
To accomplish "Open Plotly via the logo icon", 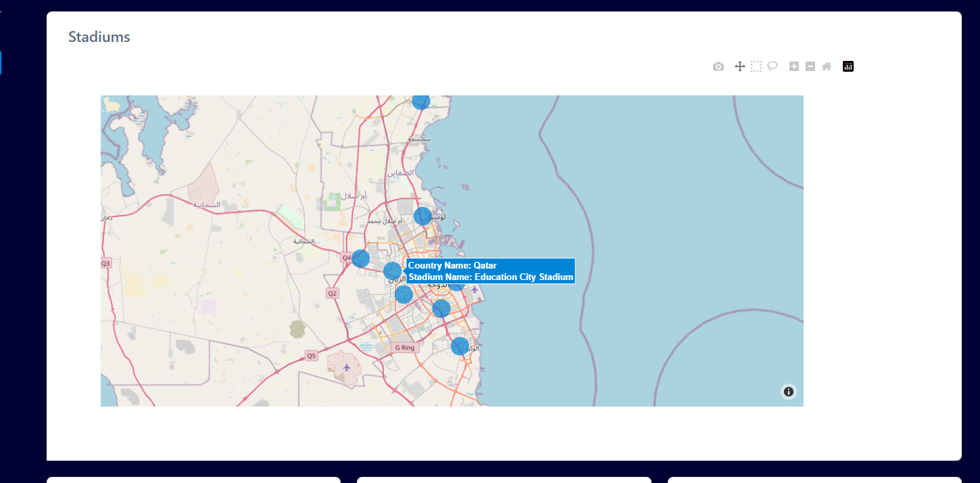I will pos(848,66).
